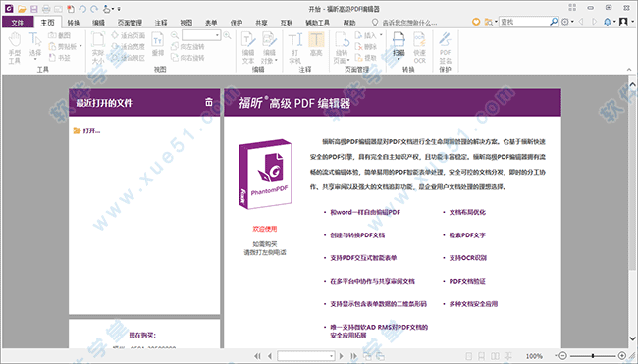This screenshot has width=638, height=364.
Task: Expand the notification bell dropdown
Action: coord(614,22)
